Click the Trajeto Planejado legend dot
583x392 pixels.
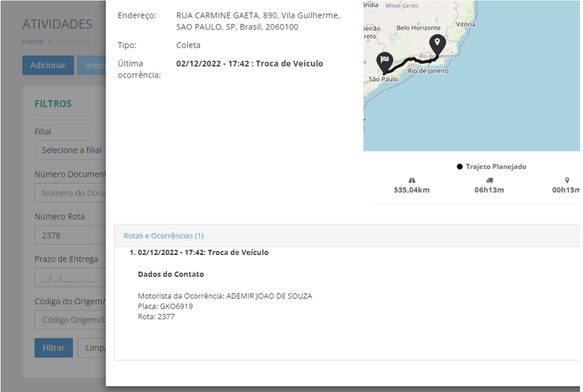[460, 167]
